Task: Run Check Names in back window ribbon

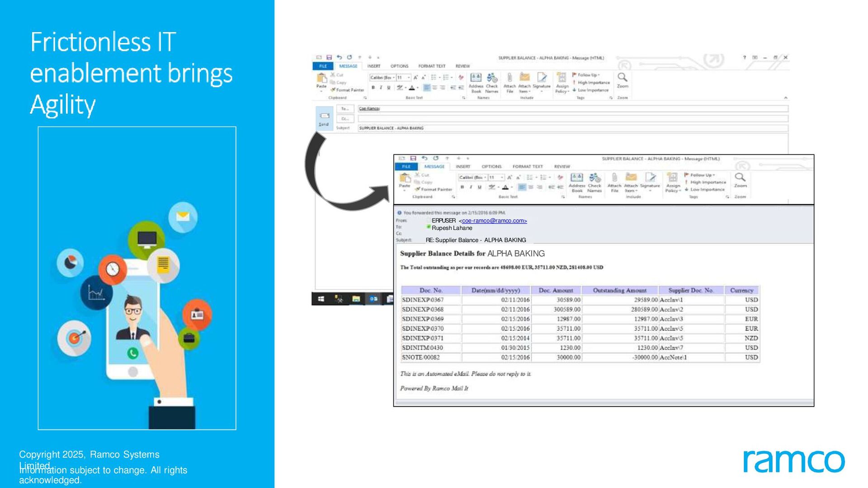Action: click(x=492, y=83)
